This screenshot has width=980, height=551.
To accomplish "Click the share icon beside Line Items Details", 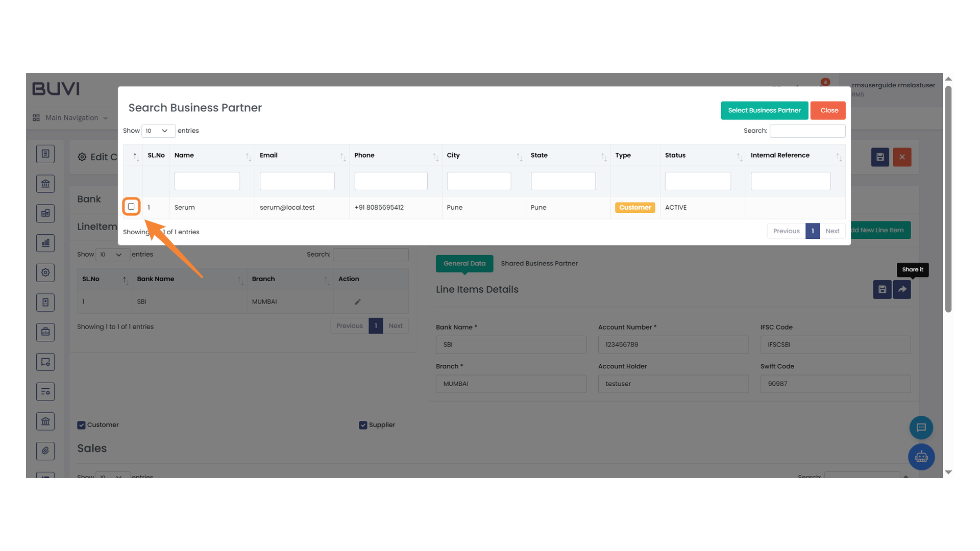I will pos(902,289).
